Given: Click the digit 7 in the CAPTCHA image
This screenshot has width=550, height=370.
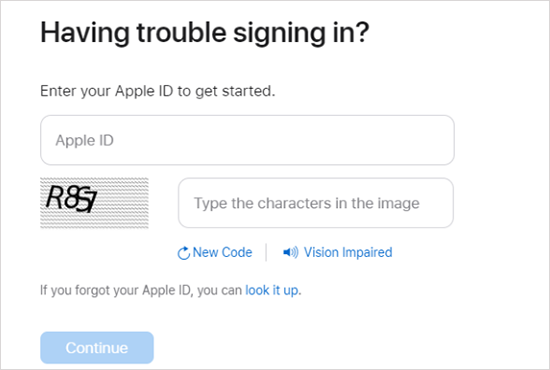Looking at the screenshot, I should (x=91, y=203).
